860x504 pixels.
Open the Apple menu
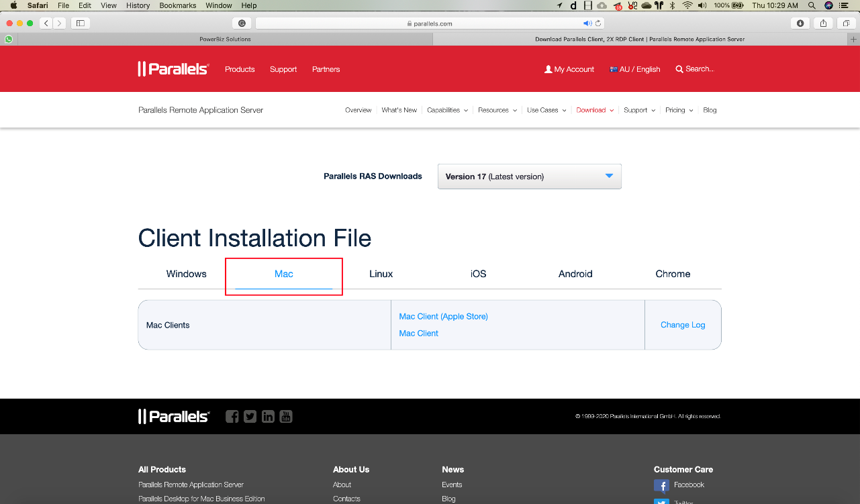tap(13, 5)
